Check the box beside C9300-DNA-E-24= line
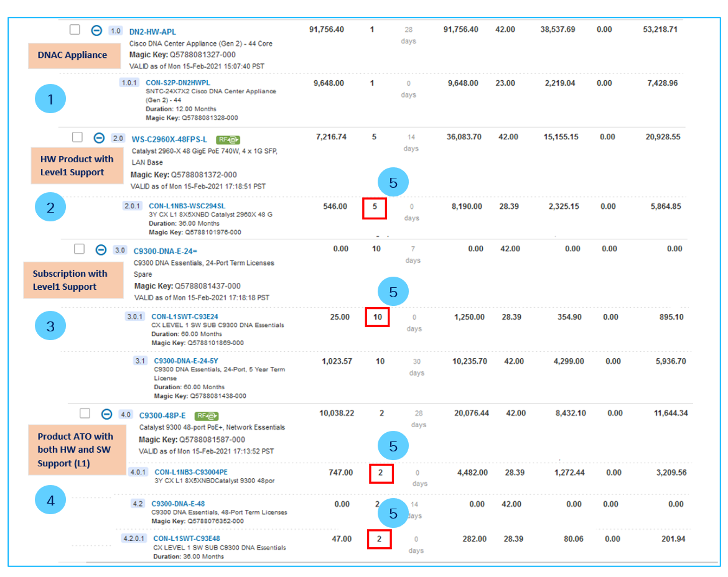Screen dimensions: 728x577 click(80, 249)
